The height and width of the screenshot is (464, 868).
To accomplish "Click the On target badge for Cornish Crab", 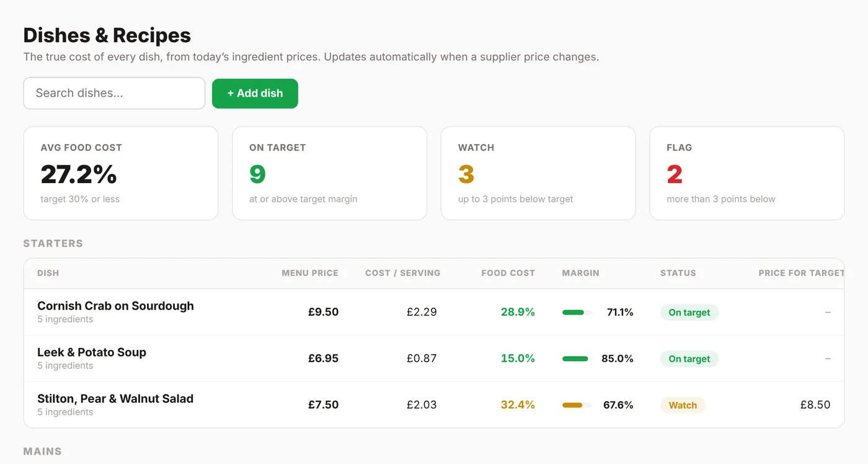I will coord(689,313).
